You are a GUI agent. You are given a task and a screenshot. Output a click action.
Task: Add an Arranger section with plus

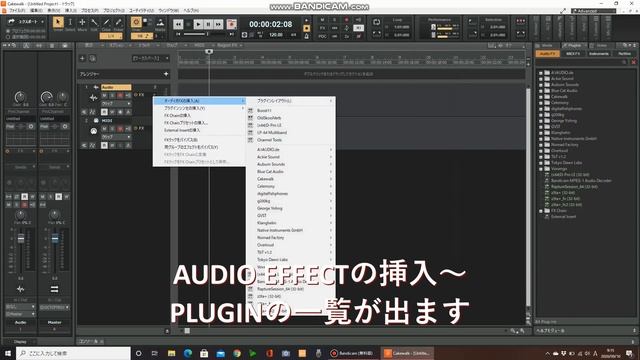[x=166, y=74]
